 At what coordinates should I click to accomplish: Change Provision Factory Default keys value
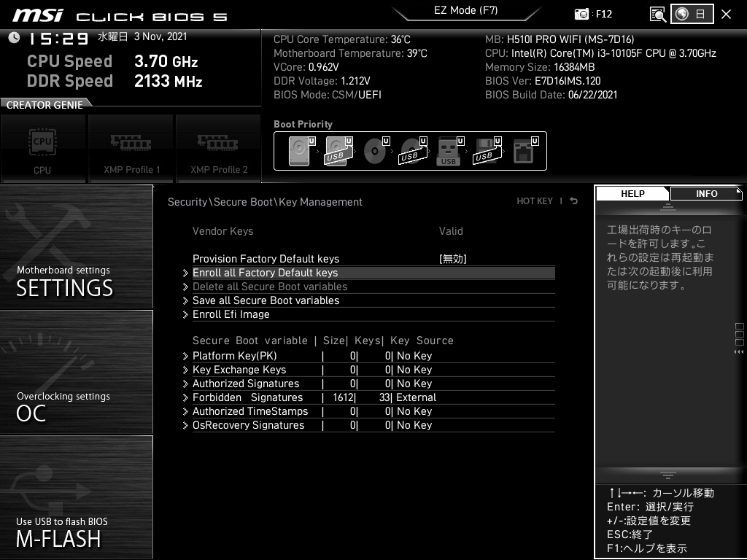pyautogui.click(x=452, y=259)
